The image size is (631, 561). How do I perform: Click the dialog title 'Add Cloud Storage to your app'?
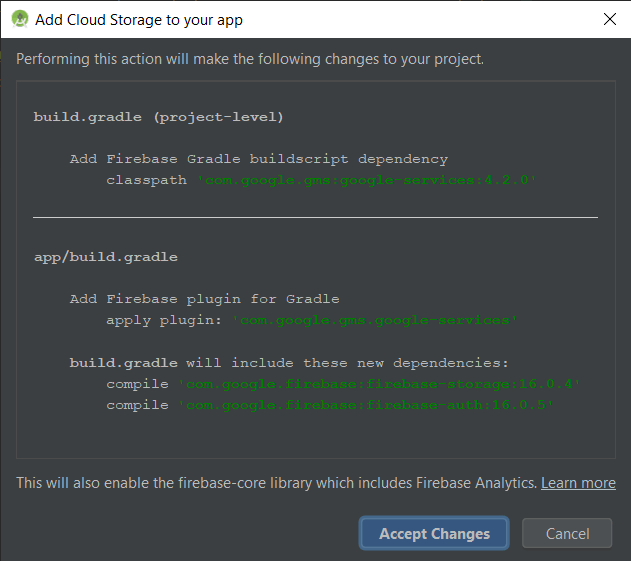[x=139, y=19]
